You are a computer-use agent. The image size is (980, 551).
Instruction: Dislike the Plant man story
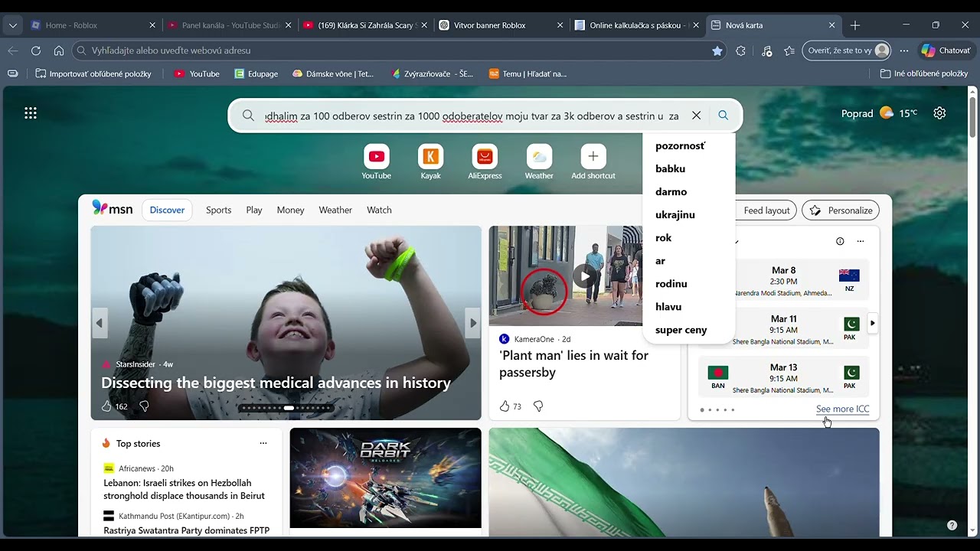tap(538, 406)
